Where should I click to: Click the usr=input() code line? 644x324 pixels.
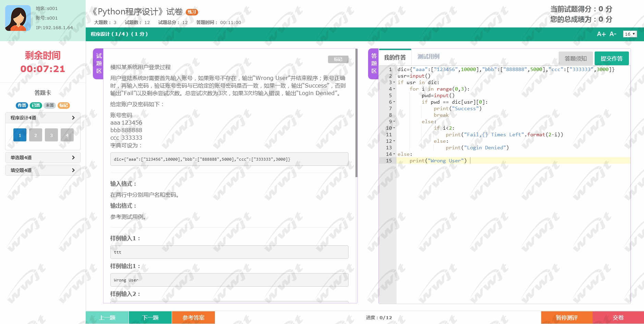(x=414, y=76)
